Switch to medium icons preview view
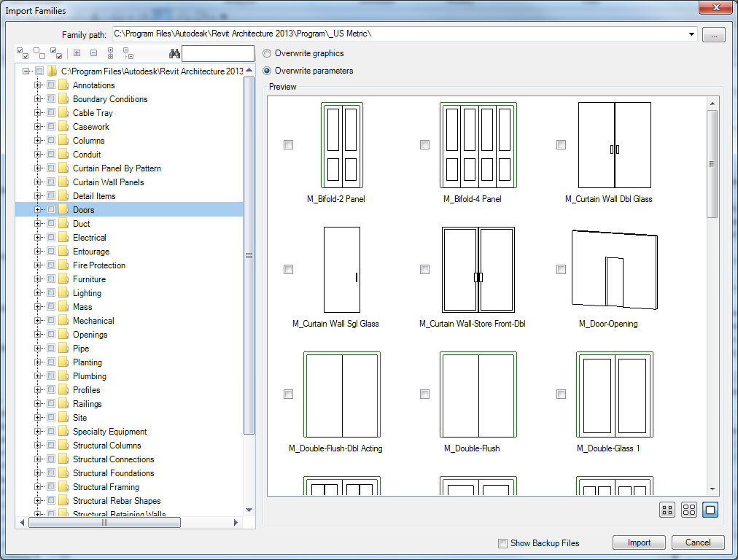 tap(688, 510)
